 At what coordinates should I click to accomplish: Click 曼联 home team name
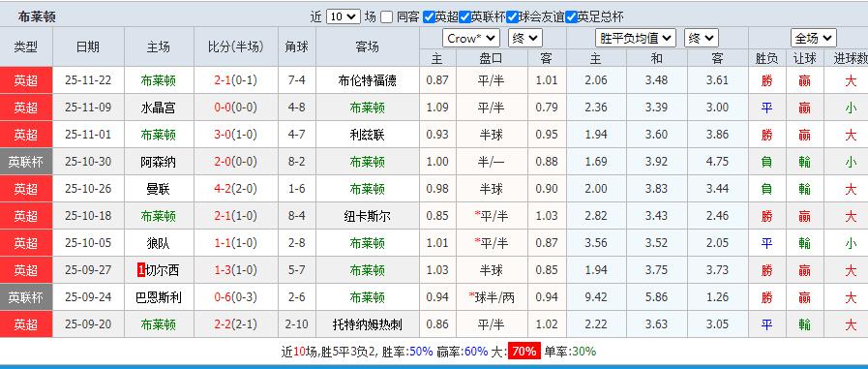[159, 189]
